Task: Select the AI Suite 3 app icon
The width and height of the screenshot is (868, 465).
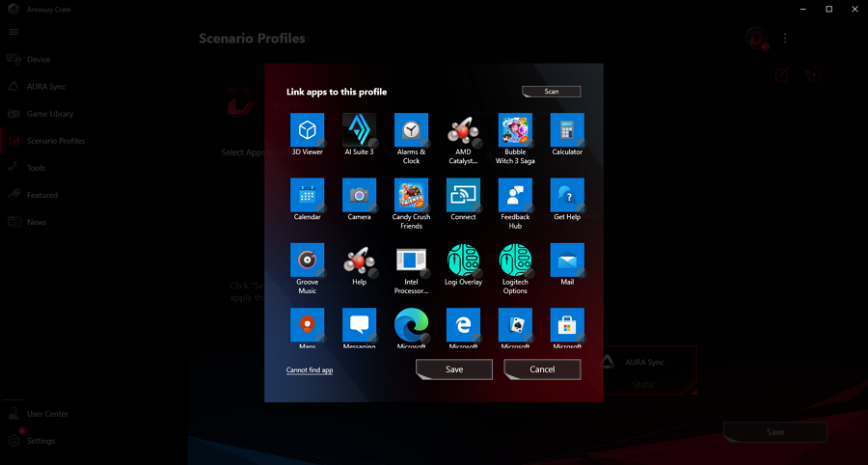Action: [360, 129]
